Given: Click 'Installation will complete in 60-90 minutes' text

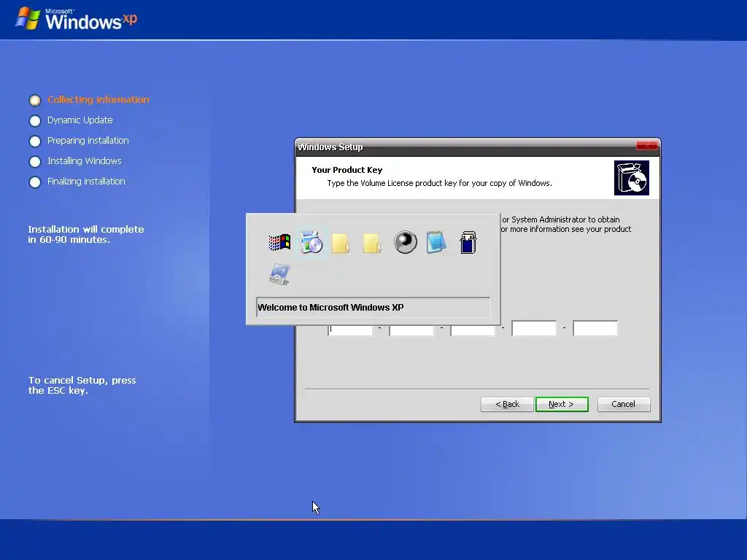Looking at the screenshot, I should [86, 234].
